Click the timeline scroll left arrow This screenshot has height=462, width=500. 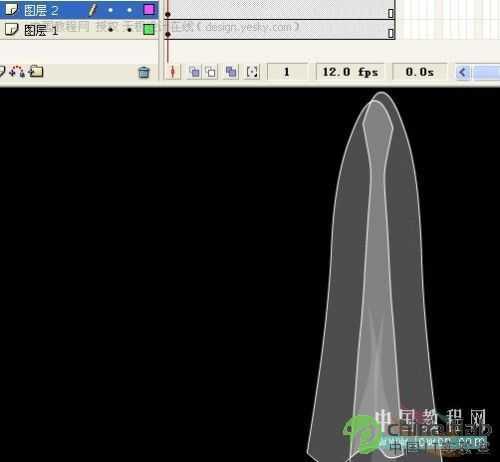[463, 72]
